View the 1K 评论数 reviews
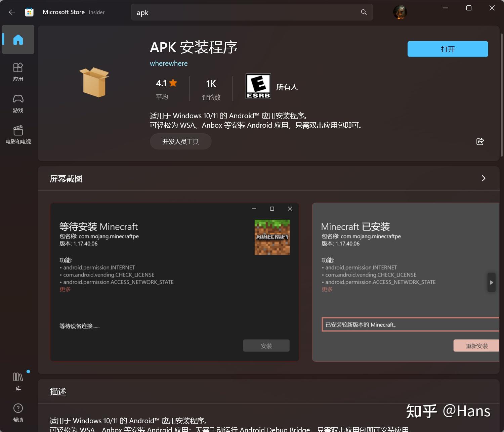 point(211,89)
